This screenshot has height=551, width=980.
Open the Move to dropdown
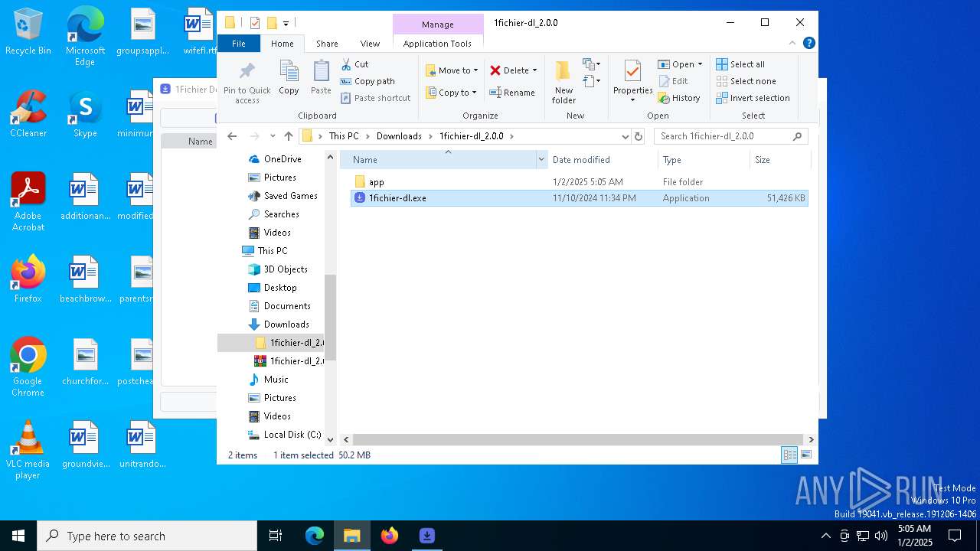click(452, 70)
